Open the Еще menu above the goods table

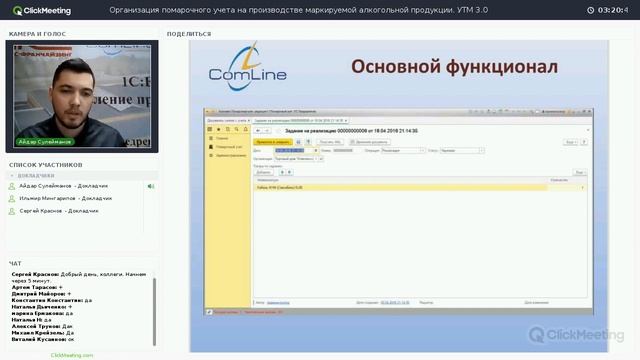point(580,172)
